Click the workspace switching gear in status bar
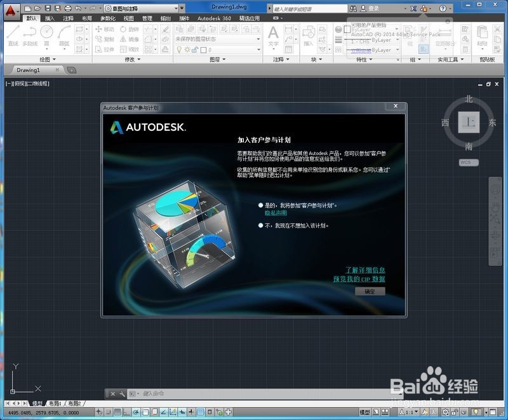The image size is (508, 420). [445, 412]
